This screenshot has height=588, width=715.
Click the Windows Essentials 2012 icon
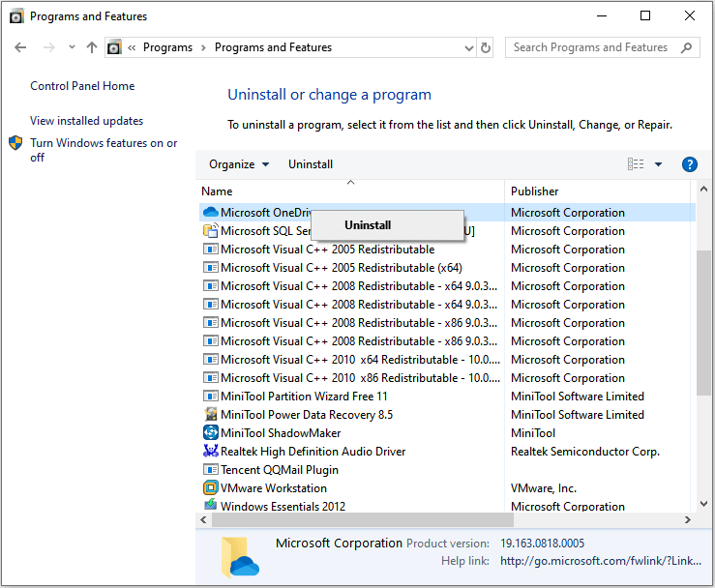tap(210, 504)
